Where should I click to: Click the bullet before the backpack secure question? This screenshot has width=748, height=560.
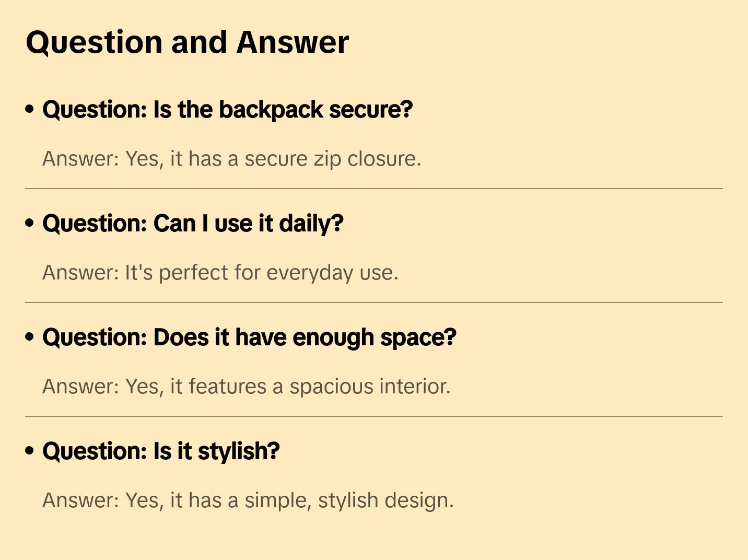pos(30,109)
